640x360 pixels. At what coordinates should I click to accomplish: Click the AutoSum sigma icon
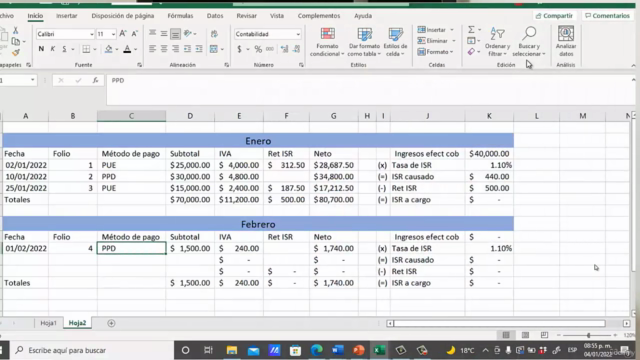coord(471,30)
